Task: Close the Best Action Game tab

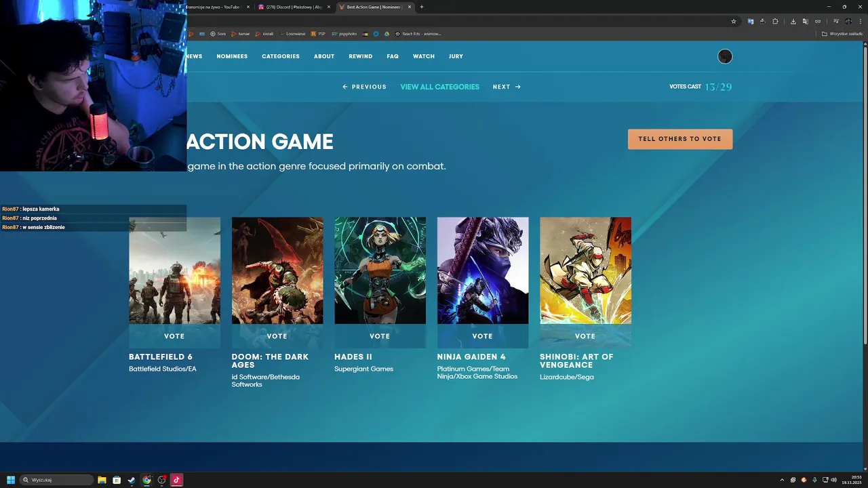Action: coord(410,7)
